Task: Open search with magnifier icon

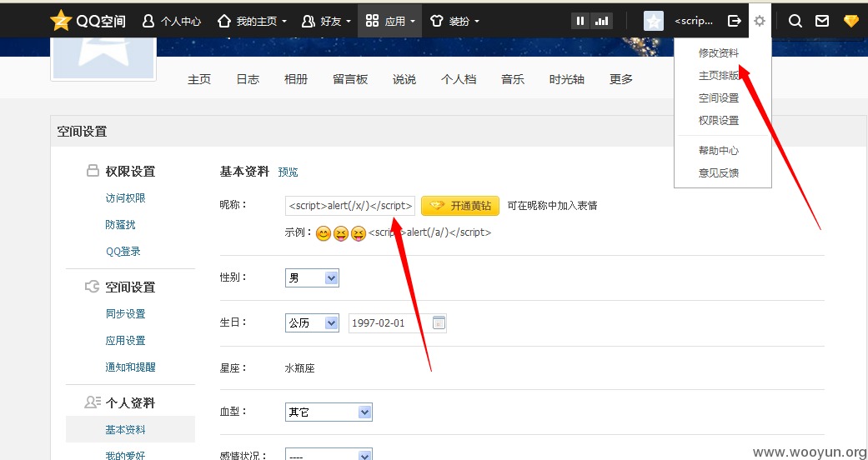Action: (795, 21)
